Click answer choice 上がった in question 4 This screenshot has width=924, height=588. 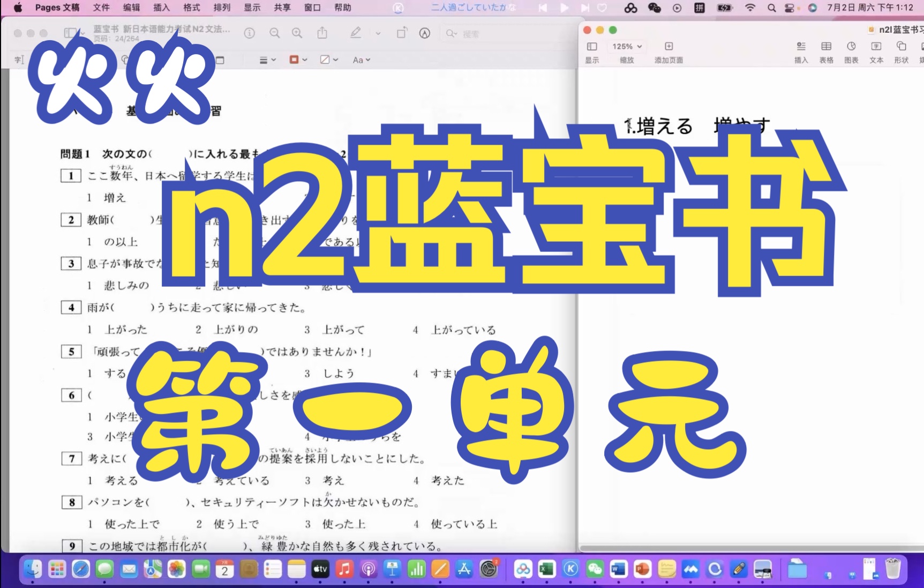pos(126,330)
